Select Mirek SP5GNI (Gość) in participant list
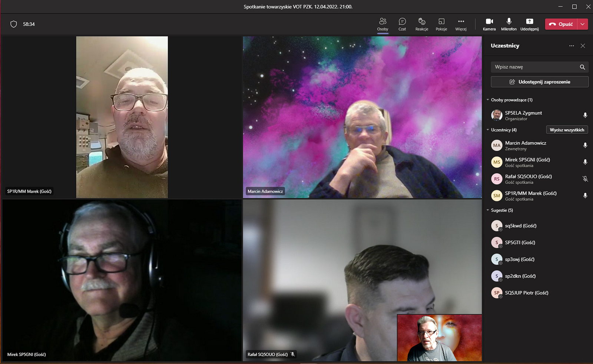 coord(527,160)
